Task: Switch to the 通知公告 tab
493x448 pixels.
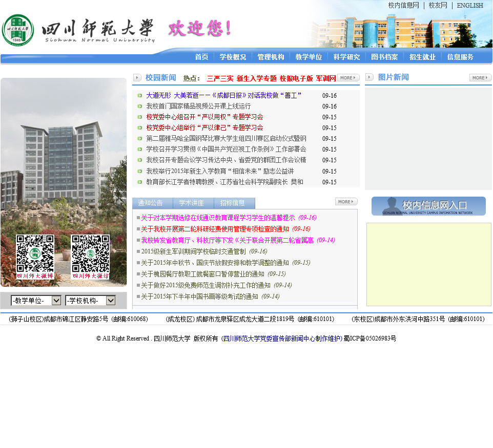Action: point(153,203)
